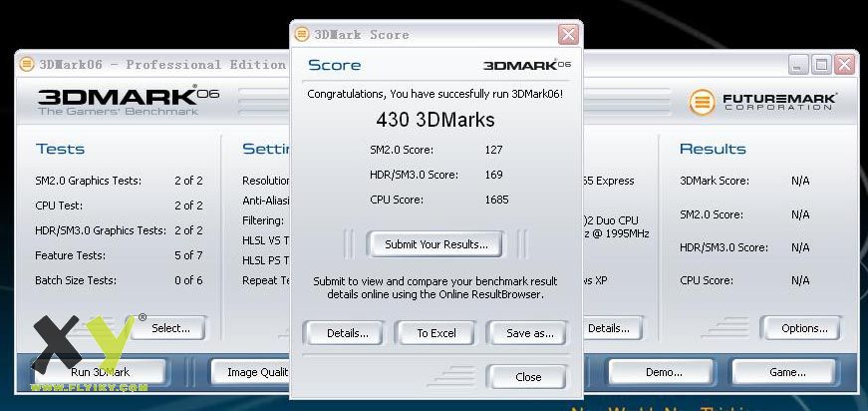The width and height of the screenshot is (868, 411).
Task: Click the Futuremark Corporation logo
Action: (x=762, y=102)
